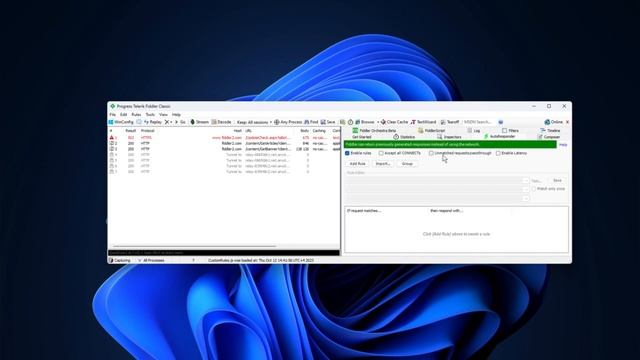Open the TextWizard tool

pyautogui.click(x=423, y=122)
